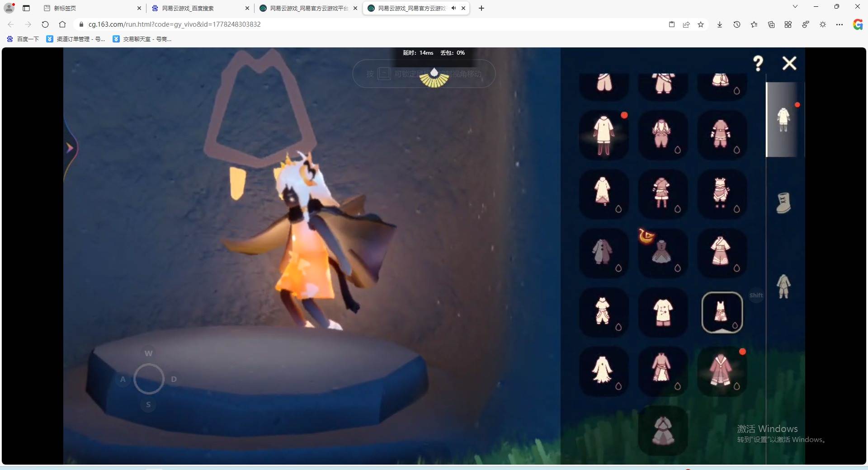
Task: Tap the S movement key
Action: coord(148,404)
